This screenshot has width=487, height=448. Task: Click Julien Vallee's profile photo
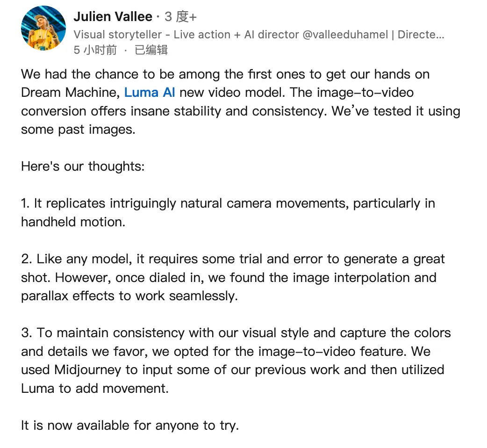click(43, 29)
